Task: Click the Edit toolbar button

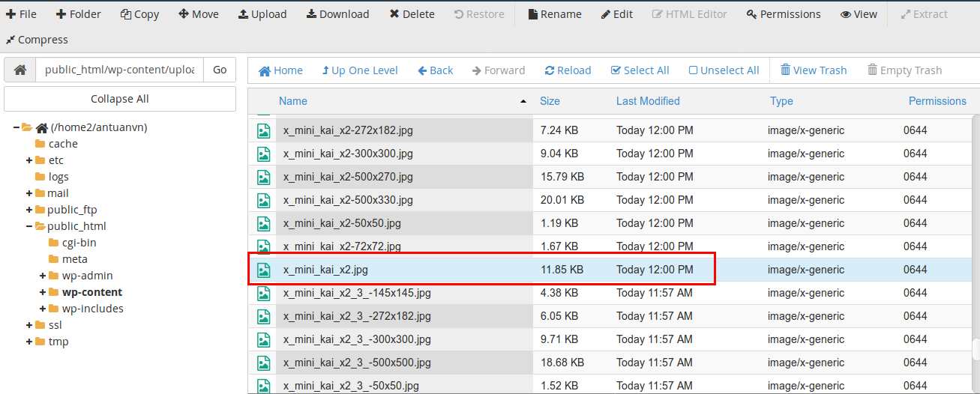Action: (617, 14)
